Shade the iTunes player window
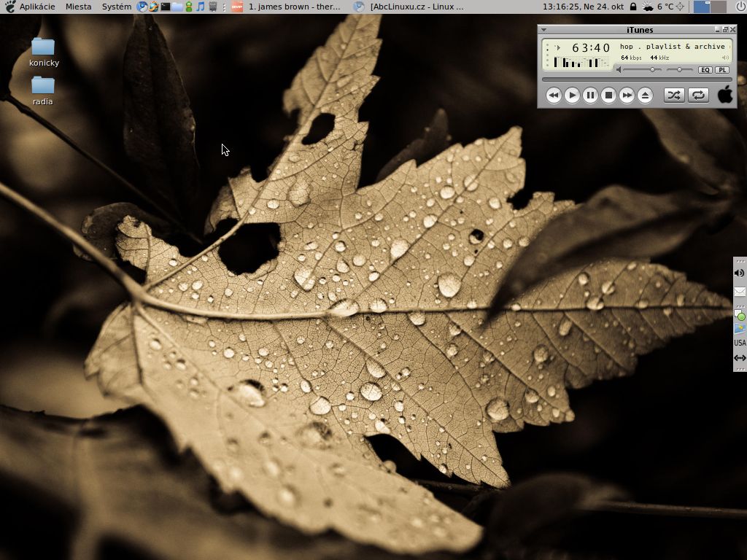The image size is (747, 560). coord(725,29)
